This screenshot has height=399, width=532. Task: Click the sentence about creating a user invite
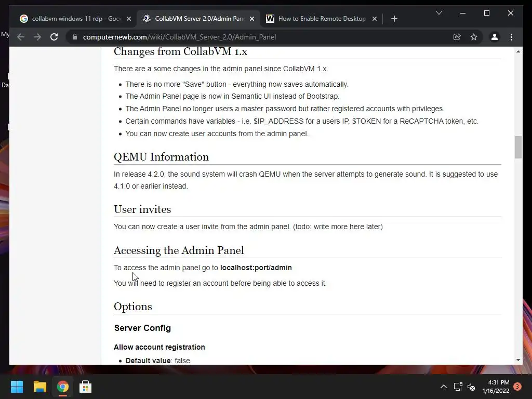248,227
